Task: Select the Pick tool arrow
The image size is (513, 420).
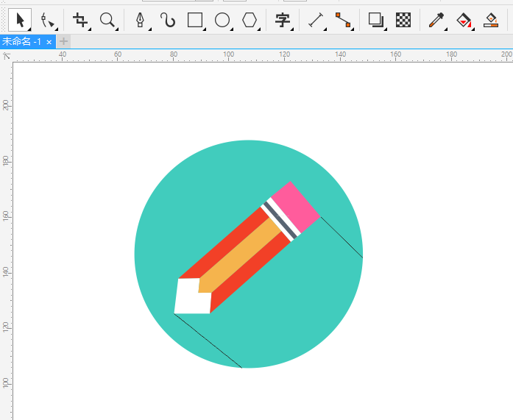Action: [20, 21]
